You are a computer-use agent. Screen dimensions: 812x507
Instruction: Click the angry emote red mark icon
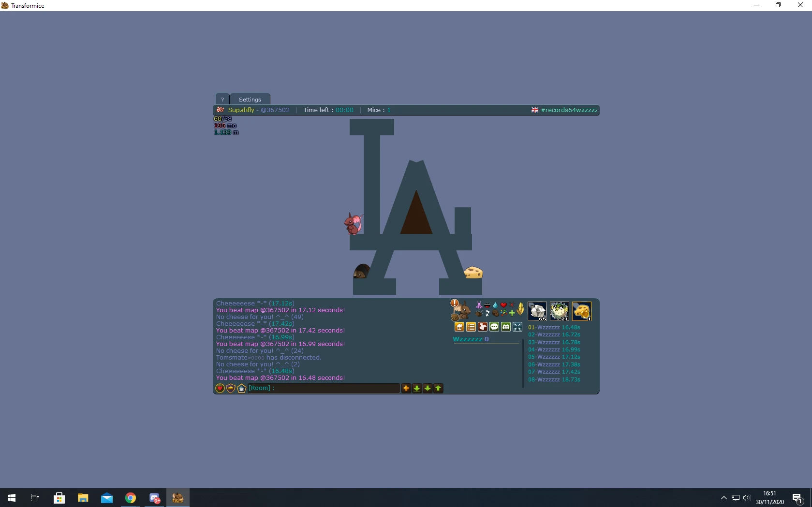coord(512,305)
